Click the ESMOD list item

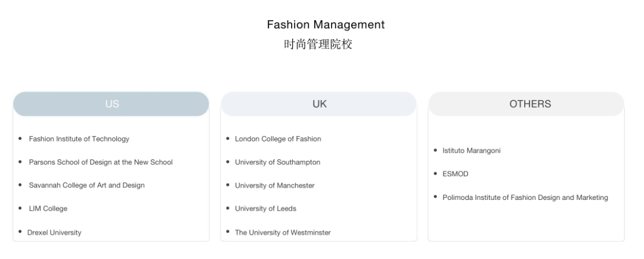(x=455, y=174)
